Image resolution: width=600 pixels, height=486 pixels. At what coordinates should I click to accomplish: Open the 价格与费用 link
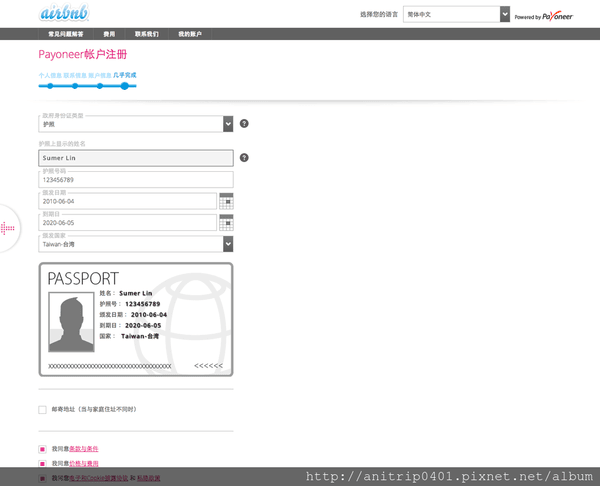[x=88, y=465]
